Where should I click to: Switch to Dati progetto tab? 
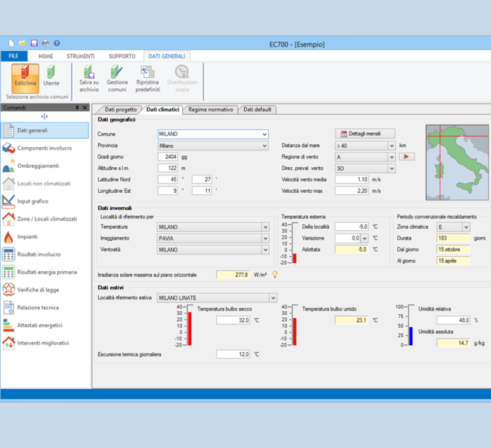click(x=121, y=110)
